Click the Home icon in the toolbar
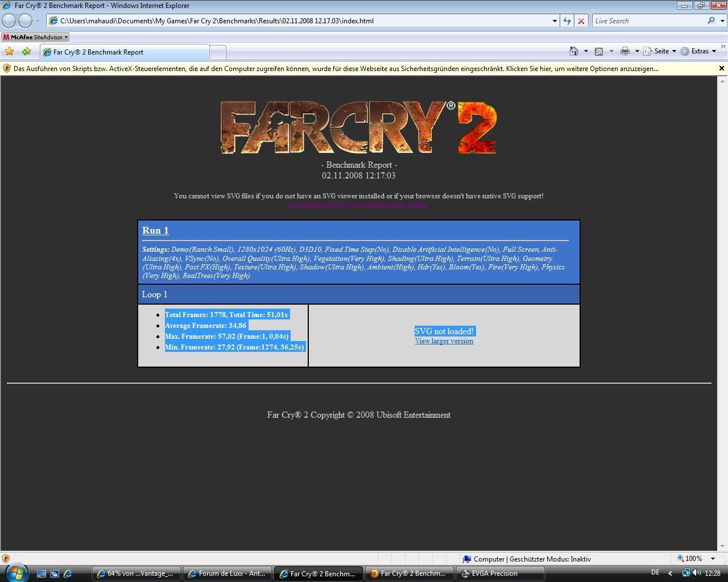Viewport: 728px width, 582px height. pyautogui.click(x=574, y=51)
